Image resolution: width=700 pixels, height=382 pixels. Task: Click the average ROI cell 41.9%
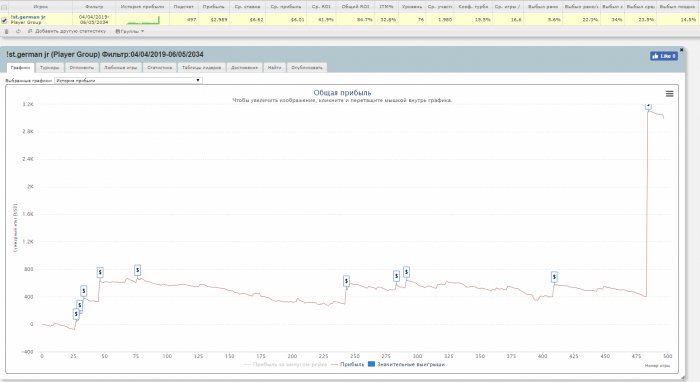tap(321, 20)
